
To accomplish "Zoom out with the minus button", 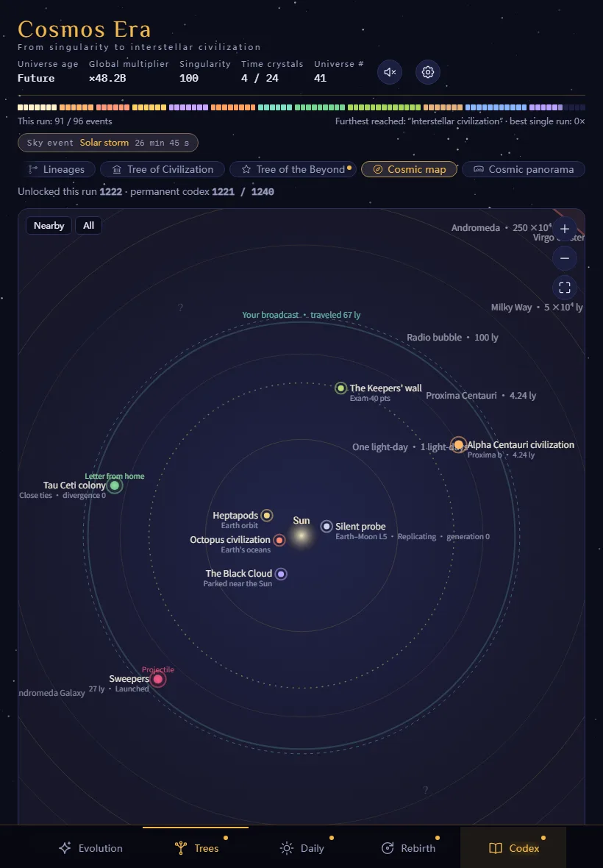I will [x=564, y=258].
